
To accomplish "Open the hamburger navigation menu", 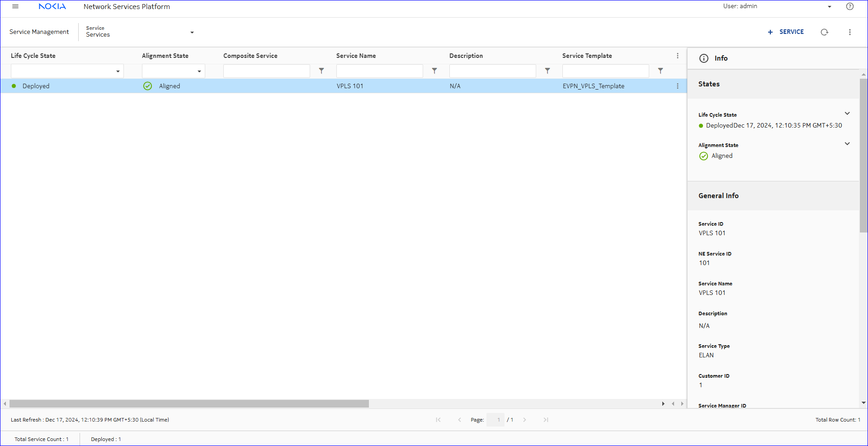I will pyautogui.click(x=15, y=6).
